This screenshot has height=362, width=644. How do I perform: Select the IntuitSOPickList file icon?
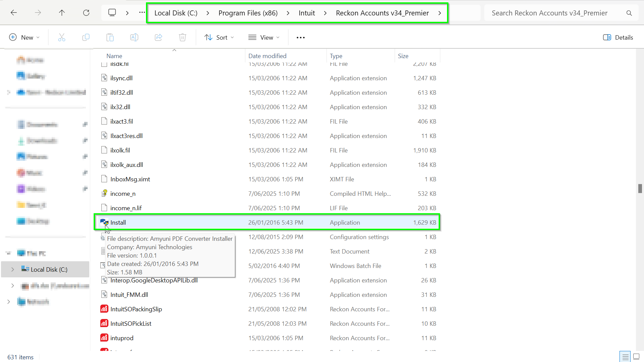[104, 323]
